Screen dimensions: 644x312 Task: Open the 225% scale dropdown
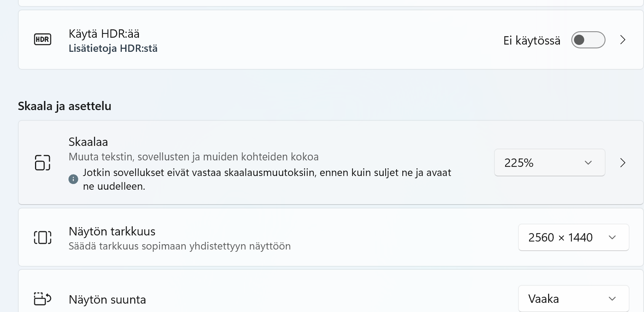coord(549,163)
